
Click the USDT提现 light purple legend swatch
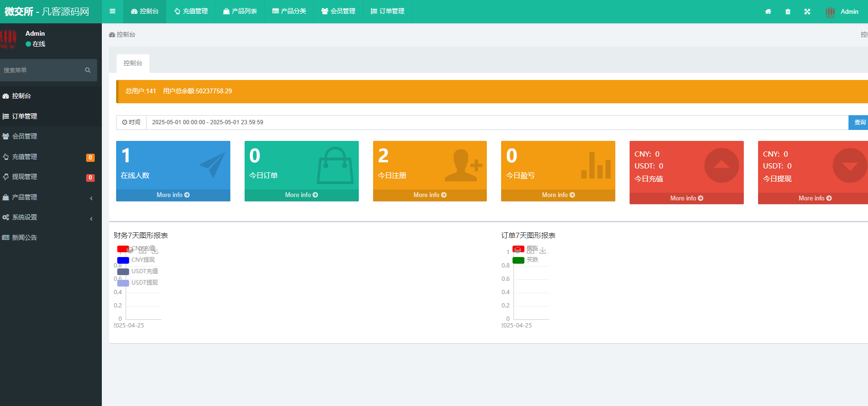123,283
